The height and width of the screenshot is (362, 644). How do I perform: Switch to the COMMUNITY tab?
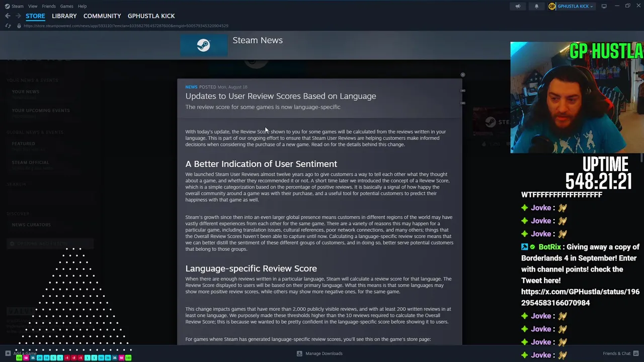click(102, 16)
